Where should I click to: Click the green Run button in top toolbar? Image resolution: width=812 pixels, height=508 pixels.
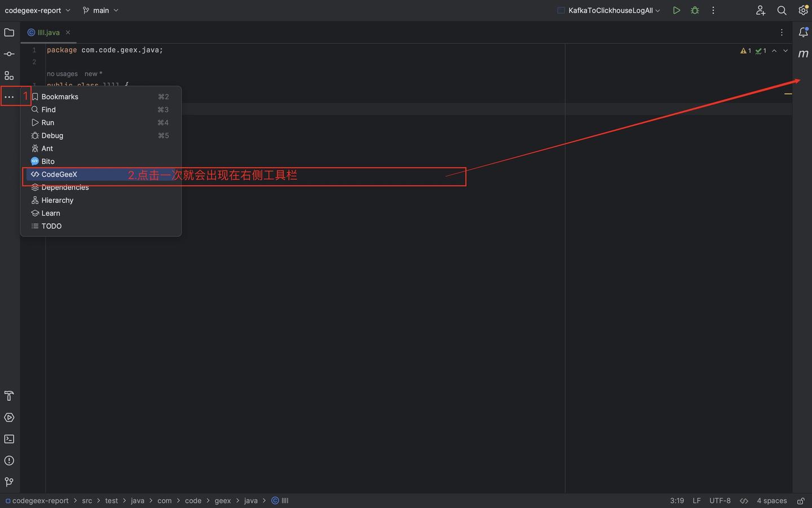click(x=676, y=10)
